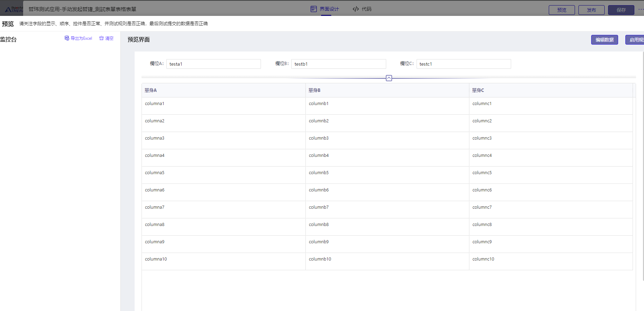This screenshot has height=311, width=644.
Task: Click the 單身C column header
Action: 551,90
